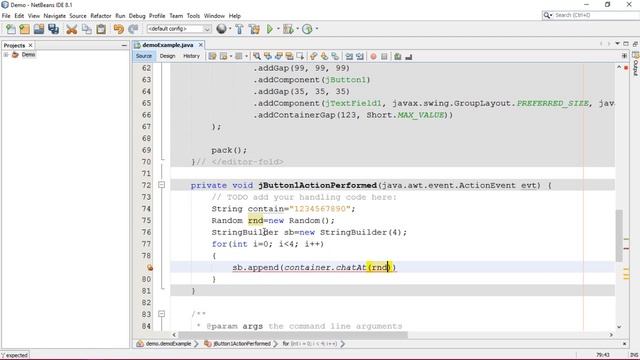Viewport: 640px width, 360px height.
Task: Click the Stop Macro Recording icon
Action: point(384,56)
